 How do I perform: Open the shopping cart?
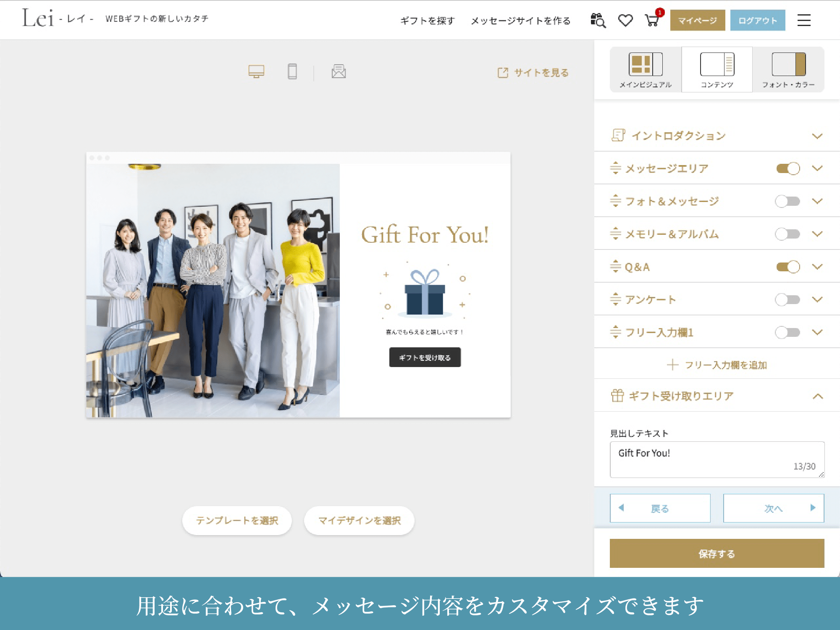tap(652, 19)
